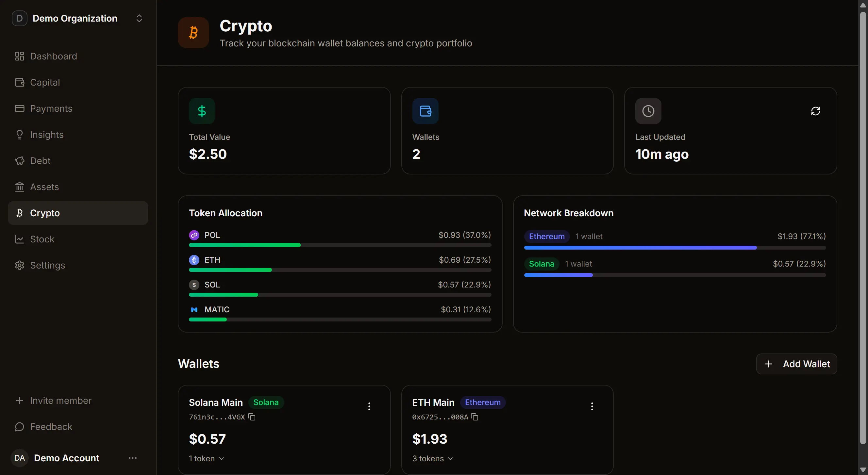Viewport: 868px width, 475px height.
Task: Click the POL token icon
Action: click(x=194, y=235)
